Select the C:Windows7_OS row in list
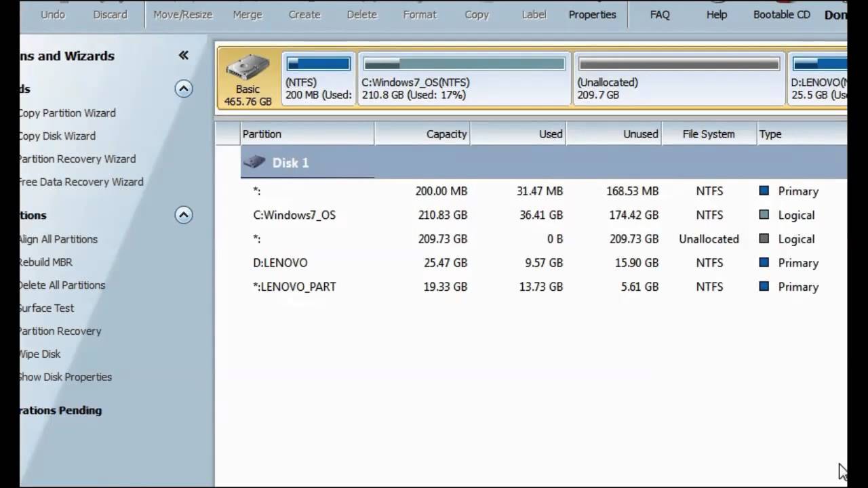 [294, 215]
